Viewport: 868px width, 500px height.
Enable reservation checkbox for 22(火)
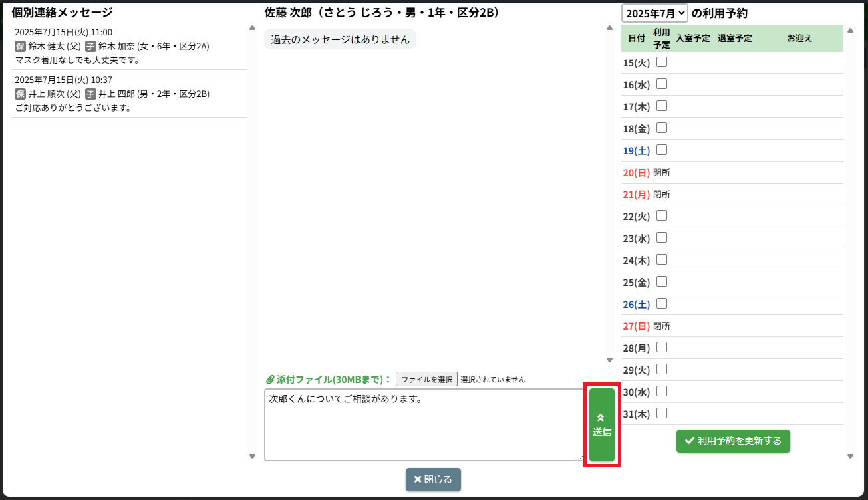[x=662, y=216]
